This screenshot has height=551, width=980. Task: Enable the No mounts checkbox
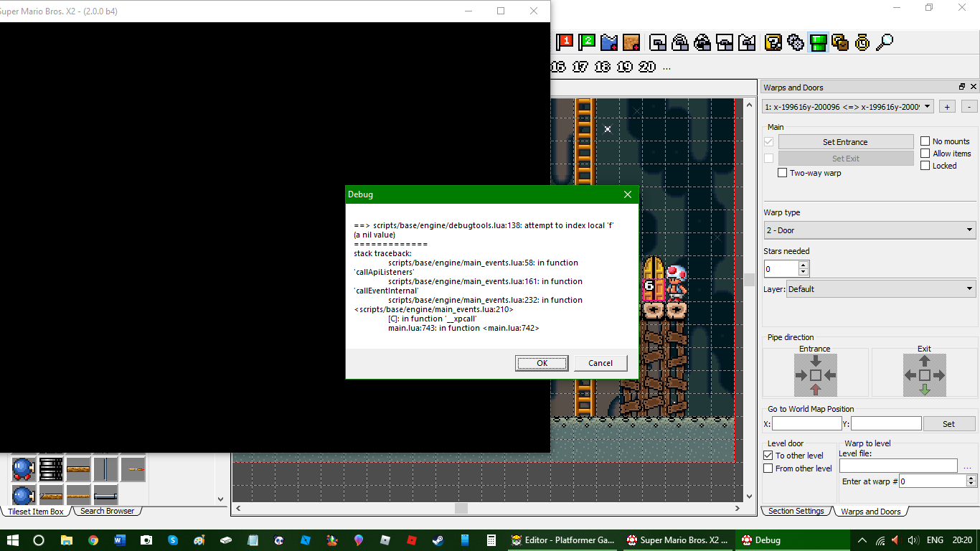[925, 141]
